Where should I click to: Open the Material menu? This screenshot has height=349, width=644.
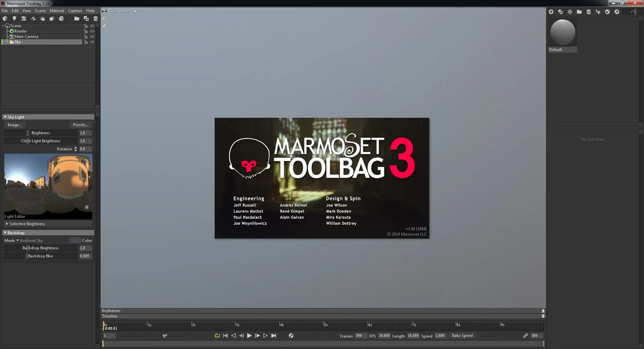tap(57, 11)
